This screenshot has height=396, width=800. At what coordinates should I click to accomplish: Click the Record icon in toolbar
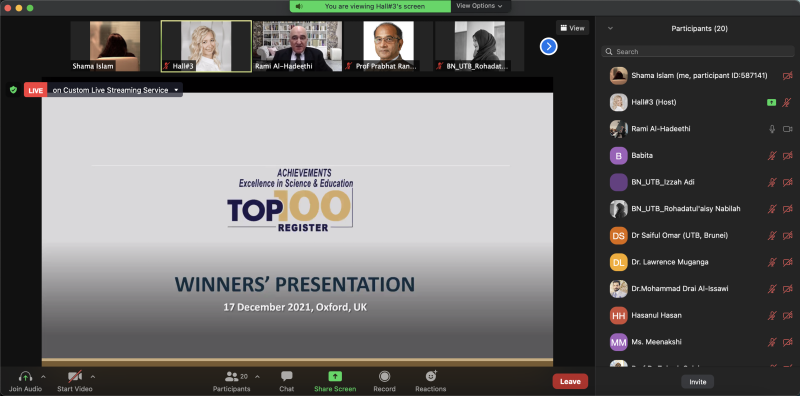click(384, 377)
